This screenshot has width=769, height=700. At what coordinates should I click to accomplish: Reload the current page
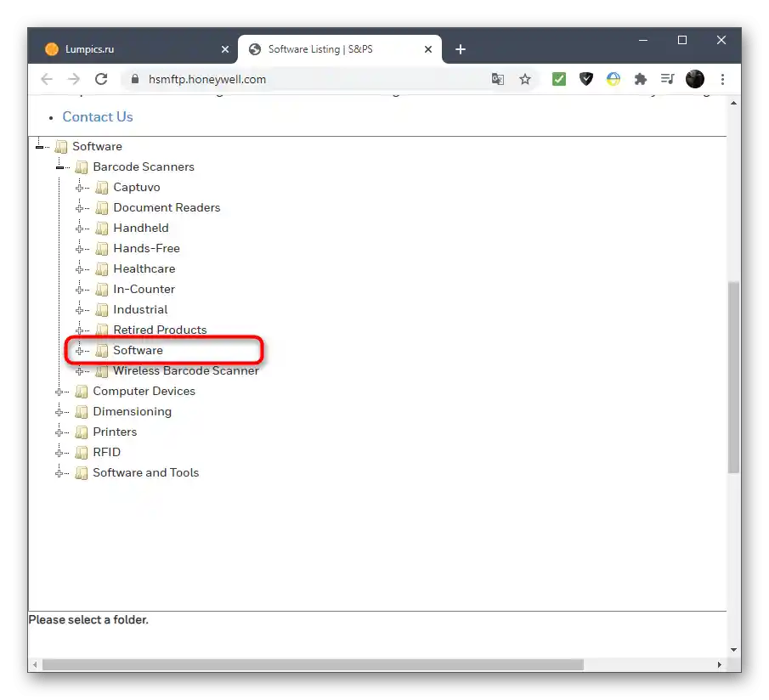pyautogui.click(x=101, y=79)
